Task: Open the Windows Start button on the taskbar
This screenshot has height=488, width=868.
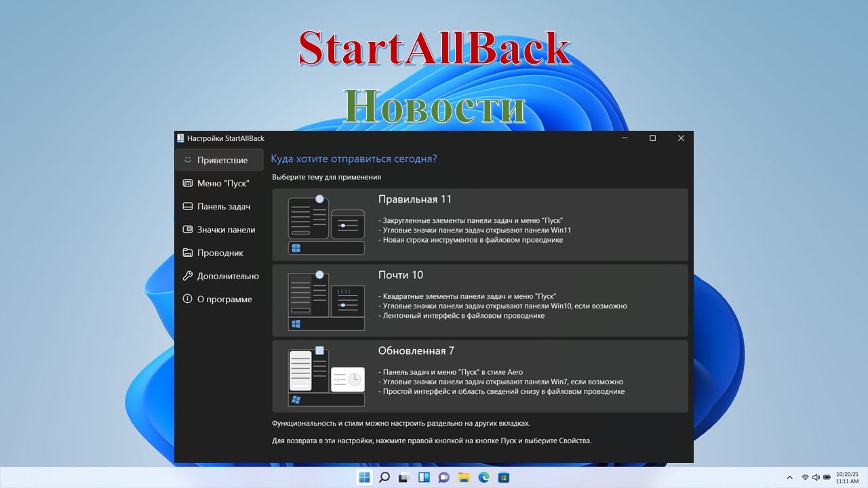Action: click(x=365, y=477)
